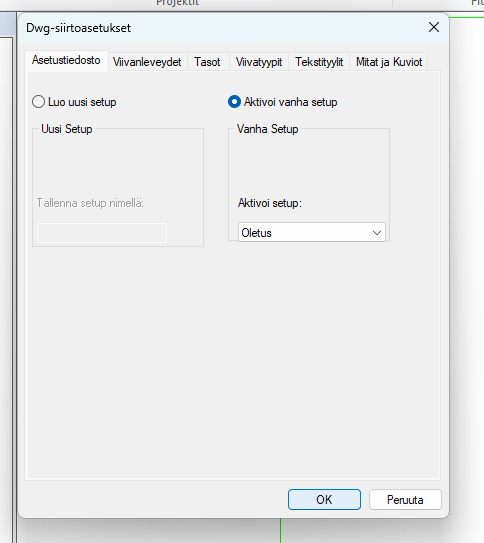The width and height of the screenshot is (484, 543).
Task: Click the Projektit heading behind the dialog
Action: 178,3
